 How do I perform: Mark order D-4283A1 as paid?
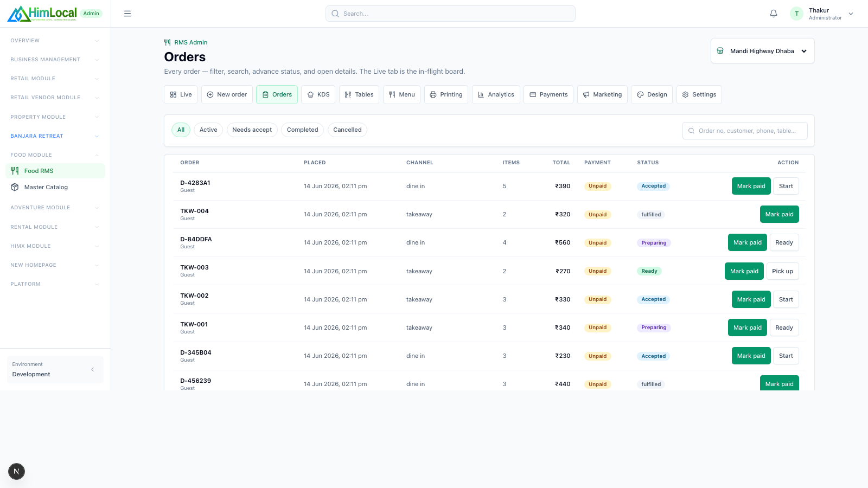[751, 186]
